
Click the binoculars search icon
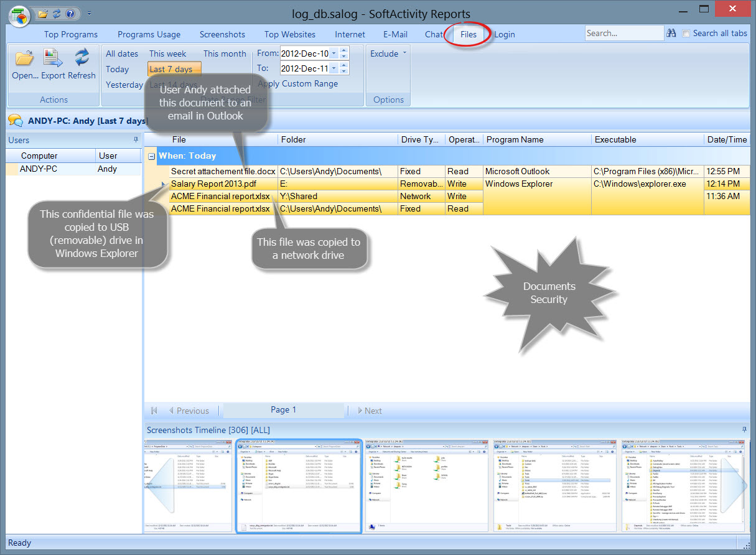pos(672,33)
